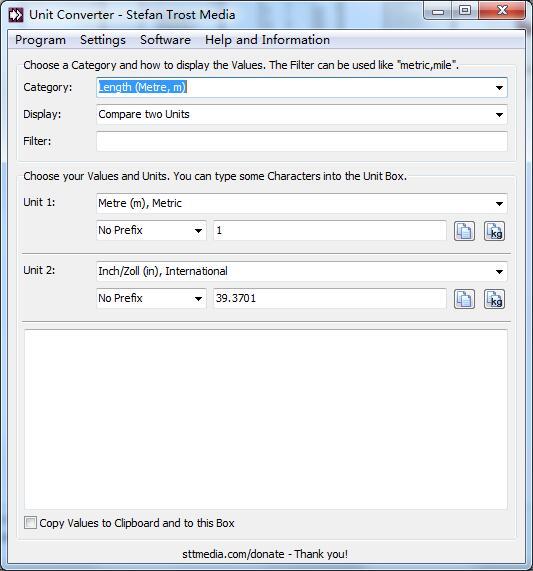533x571 pixels.
Task: Enable Copy Values to Clipboard checkbox
Action: pyautogui.click(x=30, y=523)
